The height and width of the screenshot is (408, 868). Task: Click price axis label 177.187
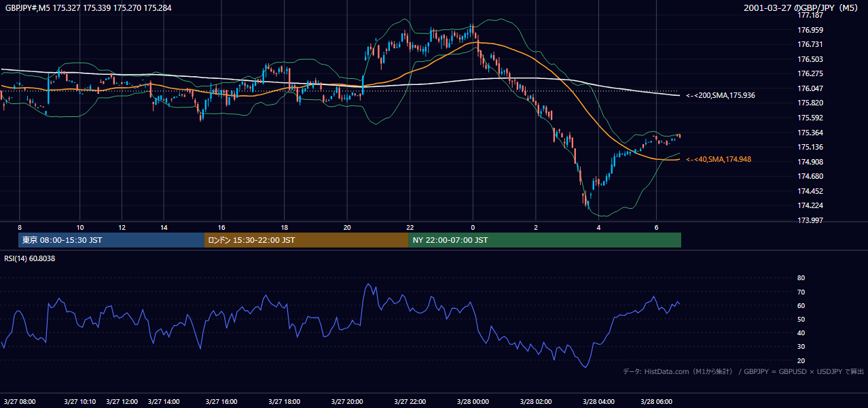click(810, 15)
